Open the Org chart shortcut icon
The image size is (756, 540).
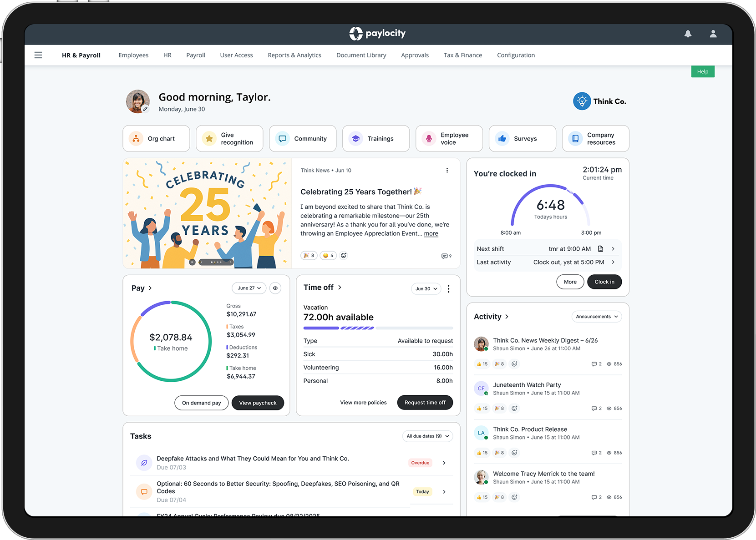click(x=136, y=138)
